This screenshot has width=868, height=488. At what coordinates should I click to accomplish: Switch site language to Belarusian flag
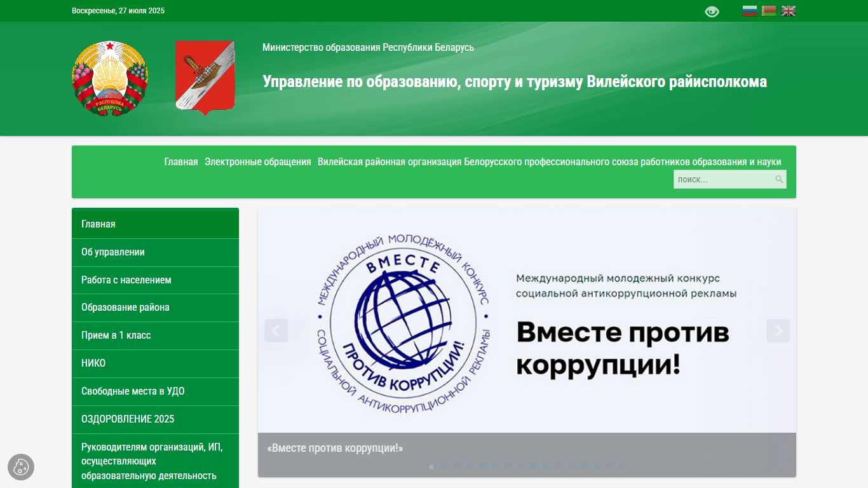[769, 11]
